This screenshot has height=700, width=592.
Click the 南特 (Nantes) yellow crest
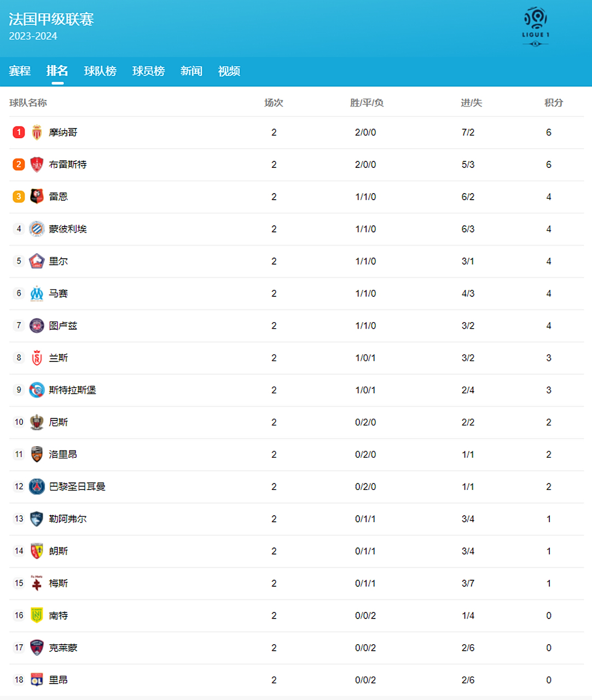[37, 615]
